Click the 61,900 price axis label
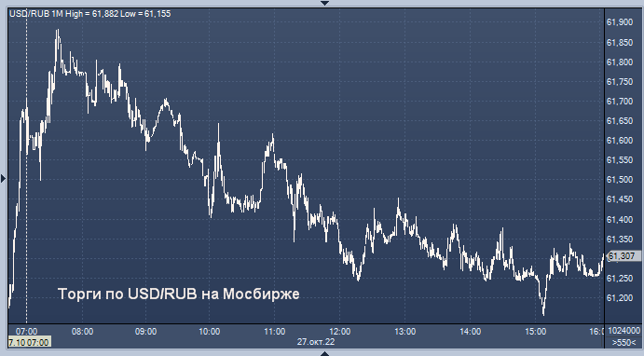 [620, 22]
